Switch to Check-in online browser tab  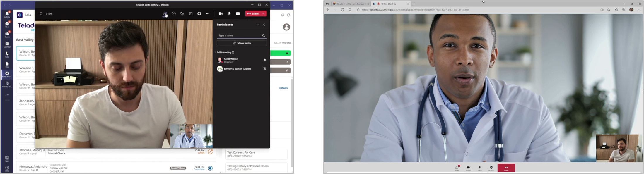[351, 4]
